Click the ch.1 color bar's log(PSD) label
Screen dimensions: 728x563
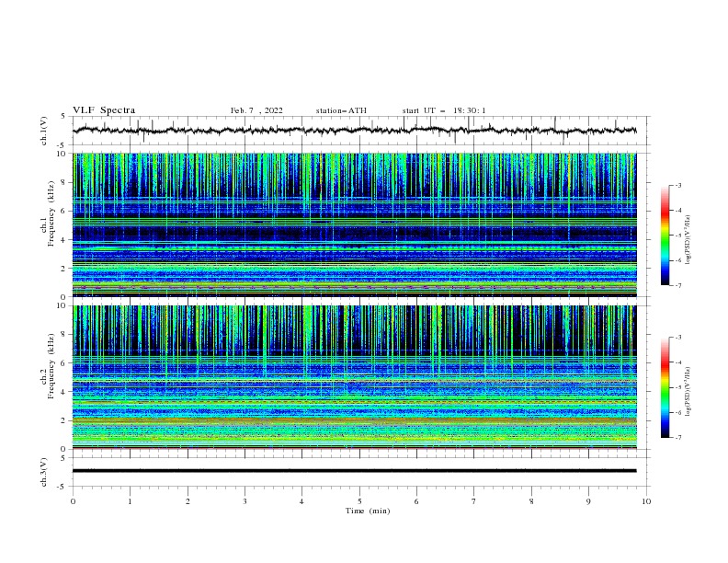pos(688,240)
